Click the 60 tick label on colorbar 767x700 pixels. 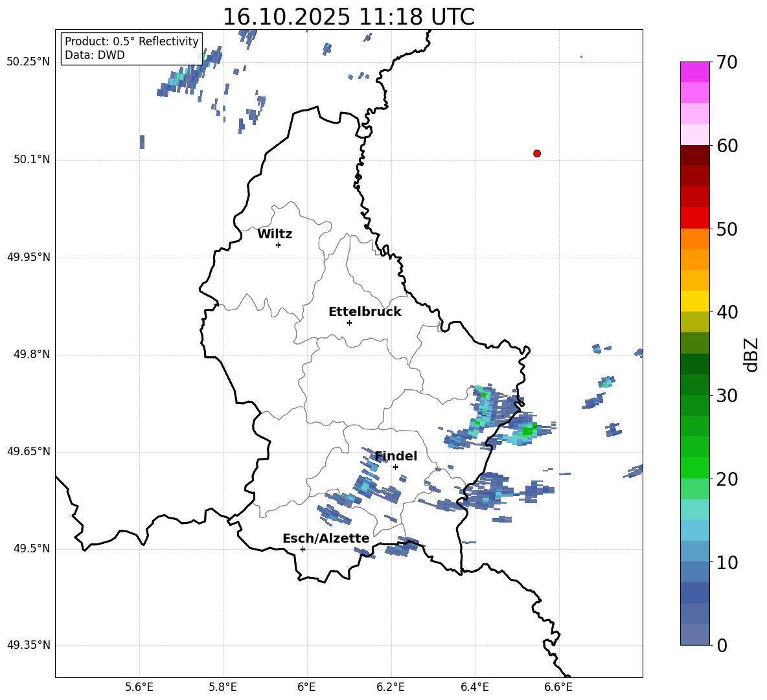(727, 146)
